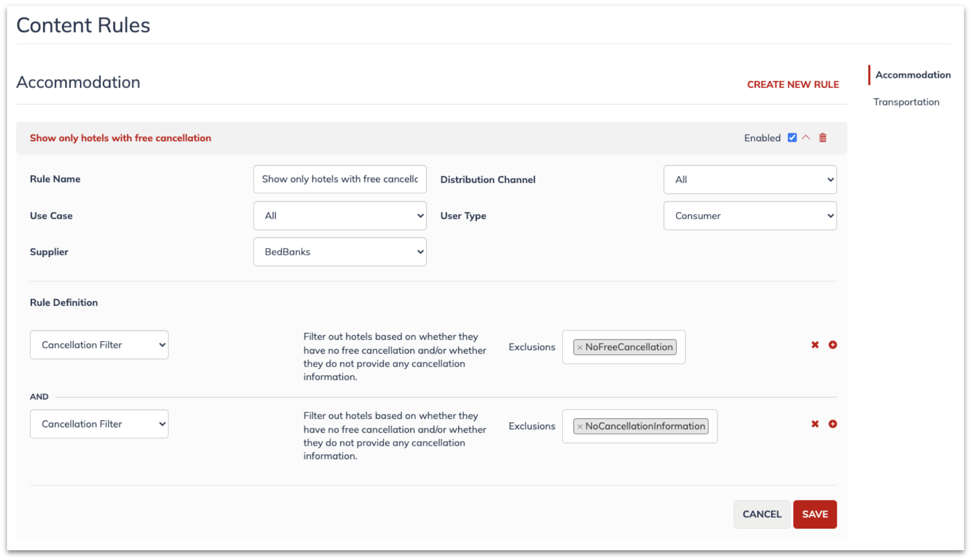Click the rule title 'Show only hotels with free cancellation'
The width and height of the screenshot is (973, 560).
(120, 138)
